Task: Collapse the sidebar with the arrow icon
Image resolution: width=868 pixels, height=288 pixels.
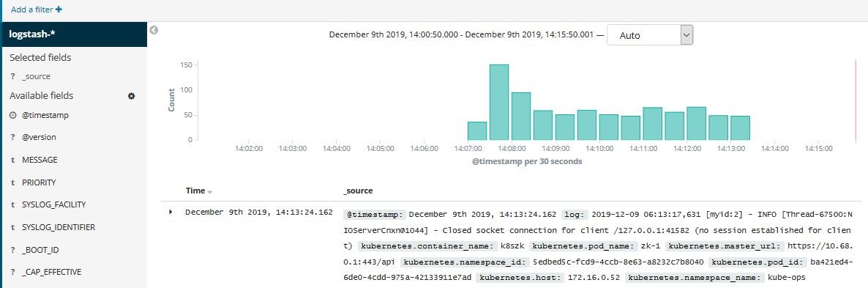Action: pos(154,31)
